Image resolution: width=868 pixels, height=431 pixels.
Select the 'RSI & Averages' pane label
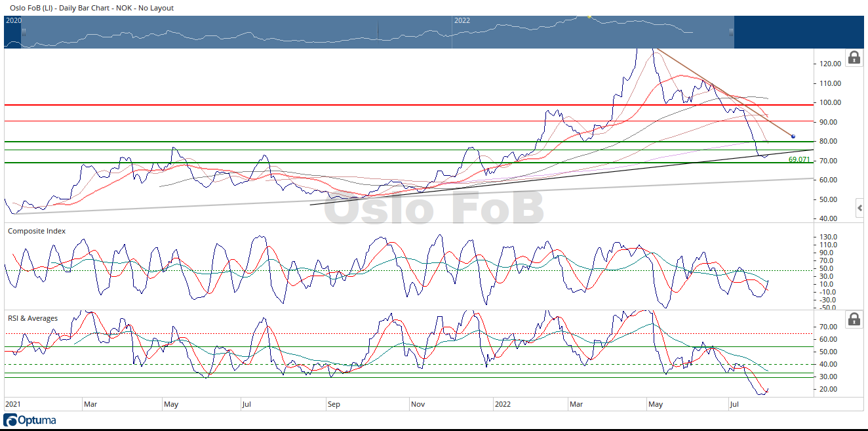(33, 318)
